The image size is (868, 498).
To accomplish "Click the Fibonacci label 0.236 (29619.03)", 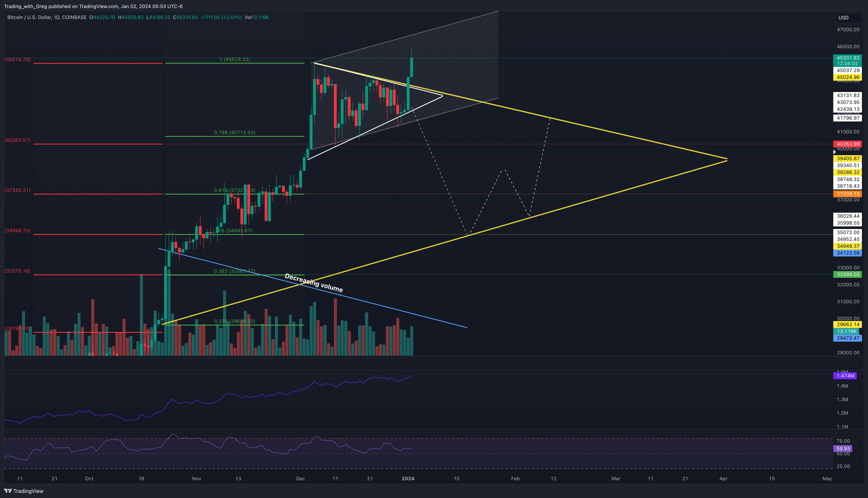I will (x=235, y=321).
